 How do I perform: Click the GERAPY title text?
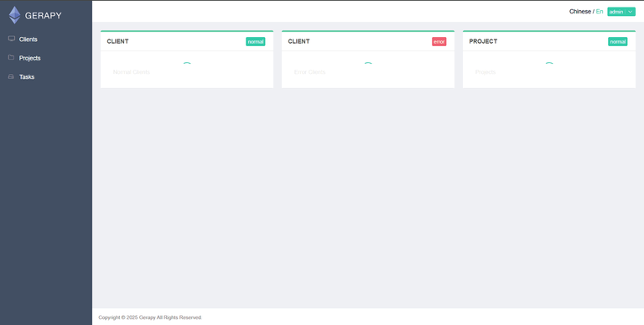tap(43, 16)
